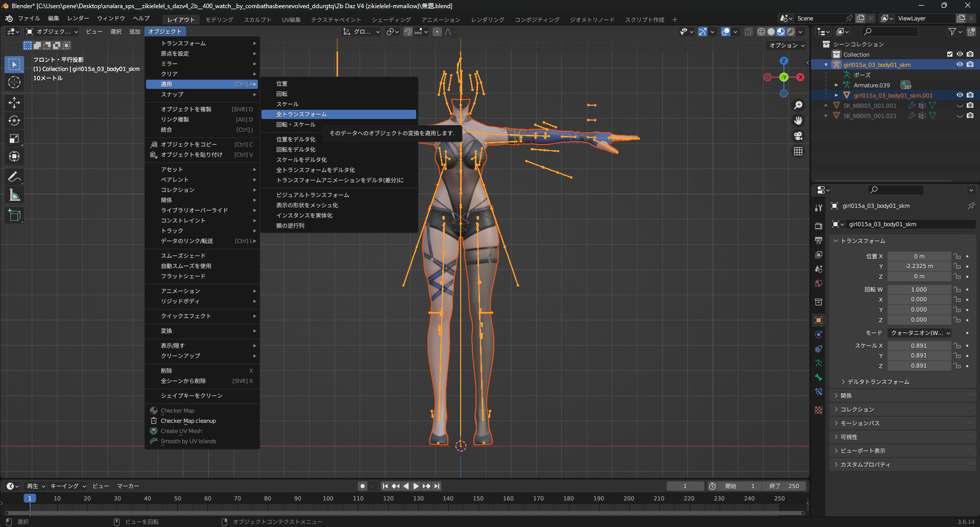This screenshot has width=980, height=527.
Task: Toggle camera view icon in viewport
Action: (x=798, y=136)
